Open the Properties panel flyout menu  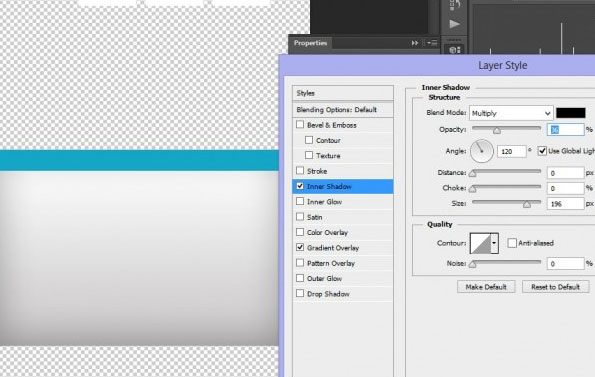click(x=432, y=43)
